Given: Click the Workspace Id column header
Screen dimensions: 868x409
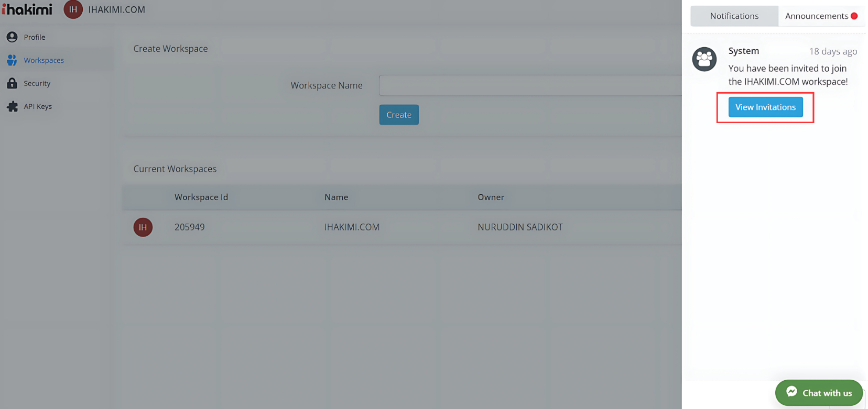Looking at the screenshot, I should pos(201,197).
